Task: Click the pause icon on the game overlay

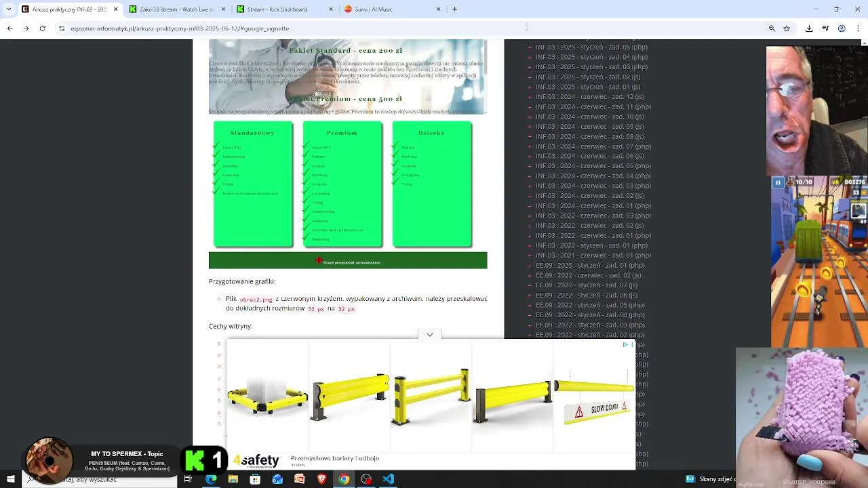Action: click(778, 182)
